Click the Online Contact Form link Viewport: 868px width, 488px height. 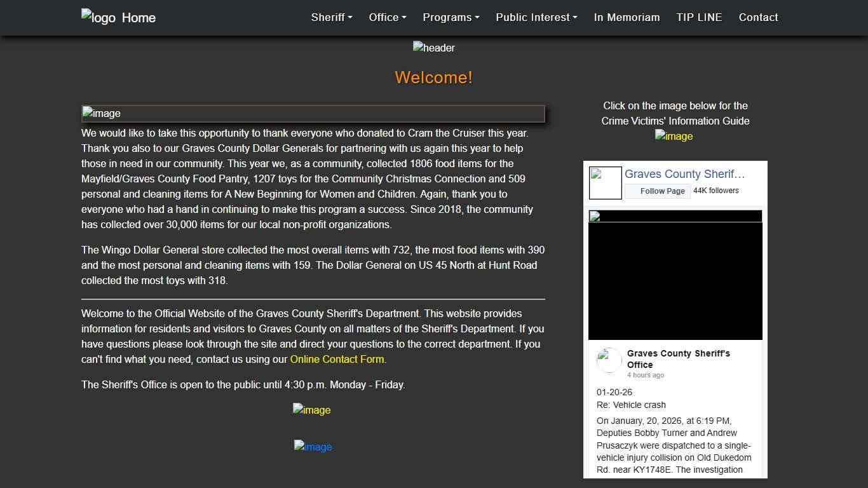tap(337, 359)
